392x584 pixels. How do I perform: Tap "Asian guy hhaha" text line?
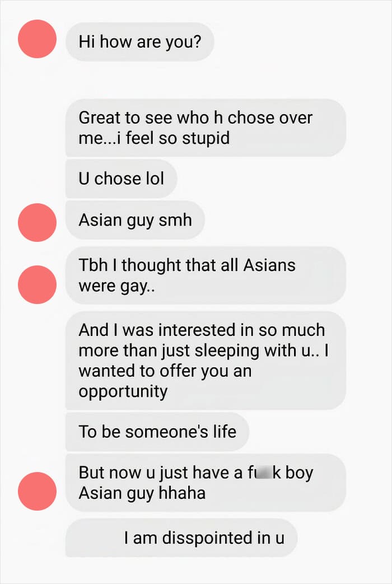[142, 493]
